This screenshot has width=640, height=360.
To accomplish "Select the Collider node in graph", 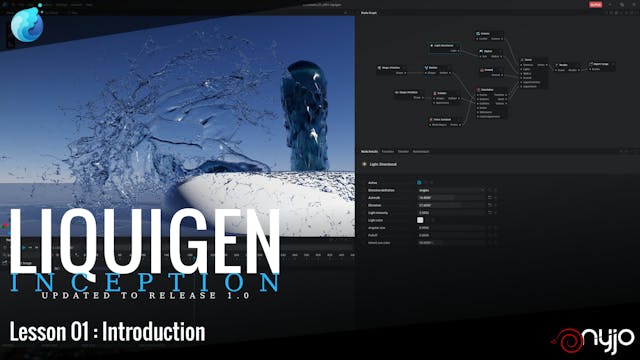I will pyautogui.click(x=447, y=98).
